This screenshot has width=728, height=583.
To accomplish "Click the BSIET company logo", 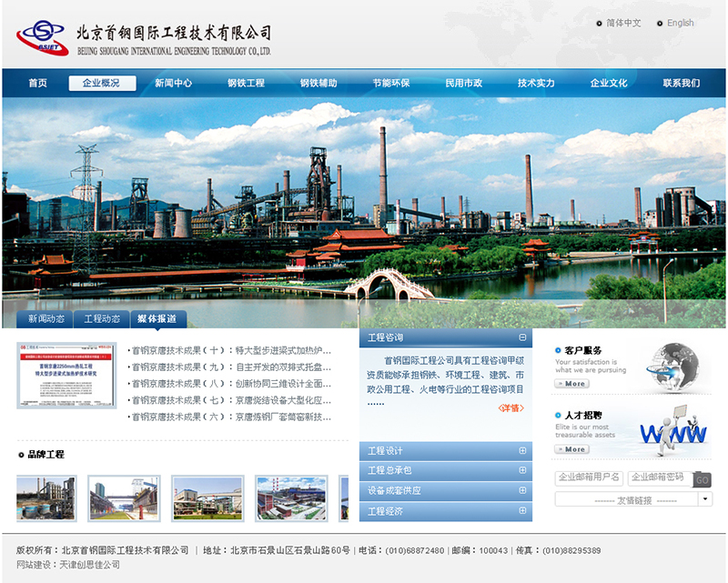I will click(42, 37).
